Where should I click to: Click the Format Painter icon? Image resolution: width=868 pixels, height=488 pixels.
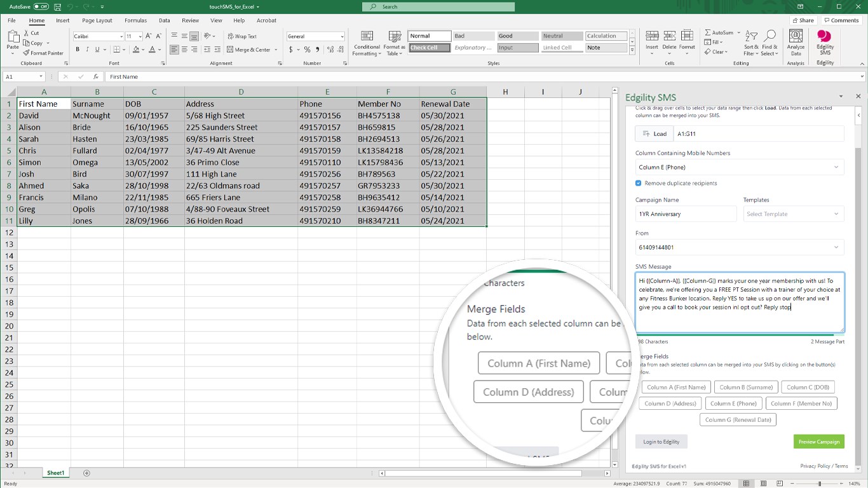43,53
